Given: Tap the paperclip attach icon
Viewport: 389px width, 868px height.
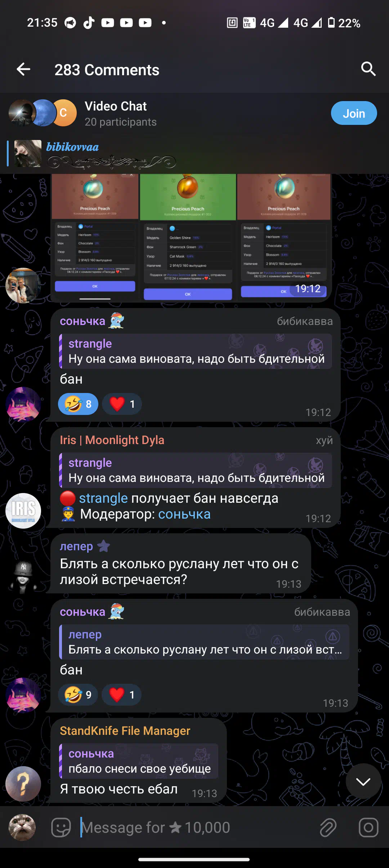Looking at the screenshot, I should pos(328,827).
